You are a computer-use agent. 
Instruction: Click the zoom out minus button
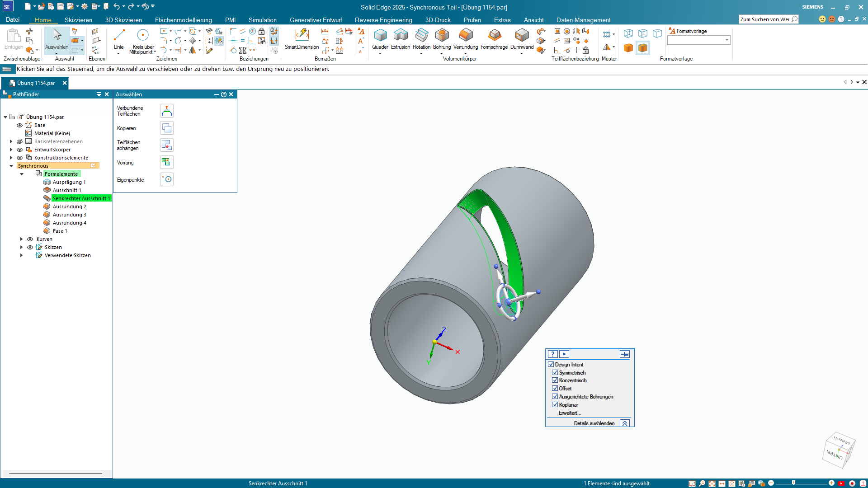pyautogui.click(x=771, y=483)
